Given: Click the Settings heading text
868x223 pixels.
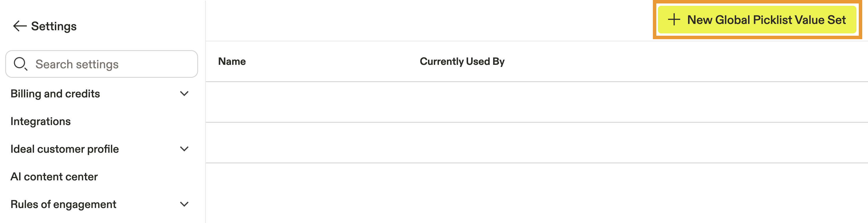Looking at the screenshot, I should pyautogui.click(x=54, y=26).
